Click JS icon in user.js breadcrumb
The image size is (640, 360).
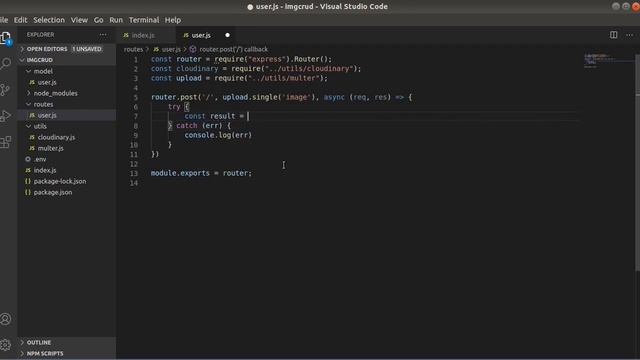156,49
